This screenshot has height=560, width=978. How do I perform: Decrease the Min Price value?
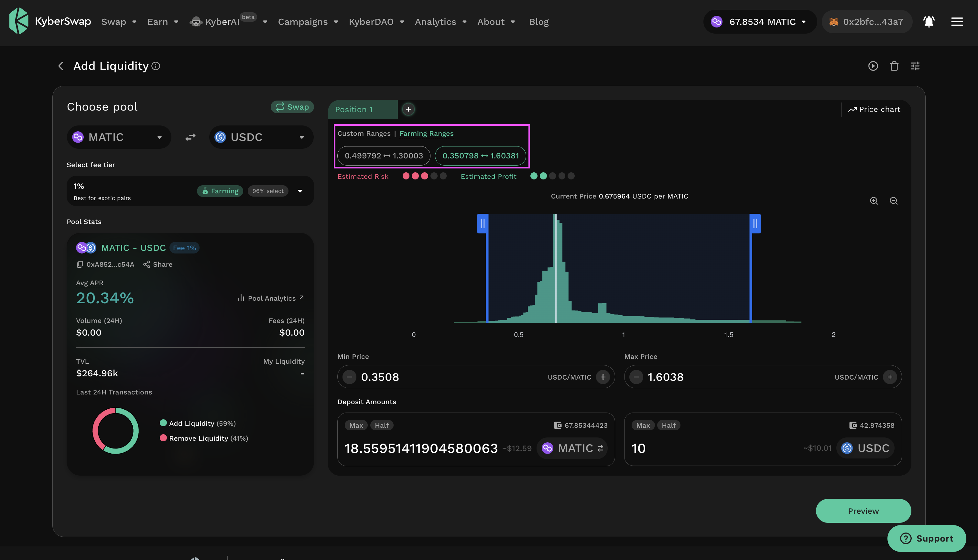point(349,377)
